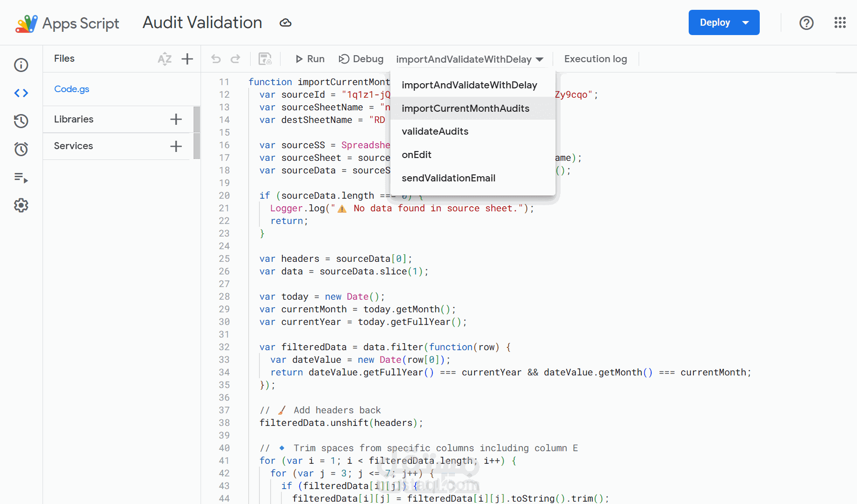Open the project Overview info icon
The width and height of the screenshot is (857, 504).
point(21,65)
